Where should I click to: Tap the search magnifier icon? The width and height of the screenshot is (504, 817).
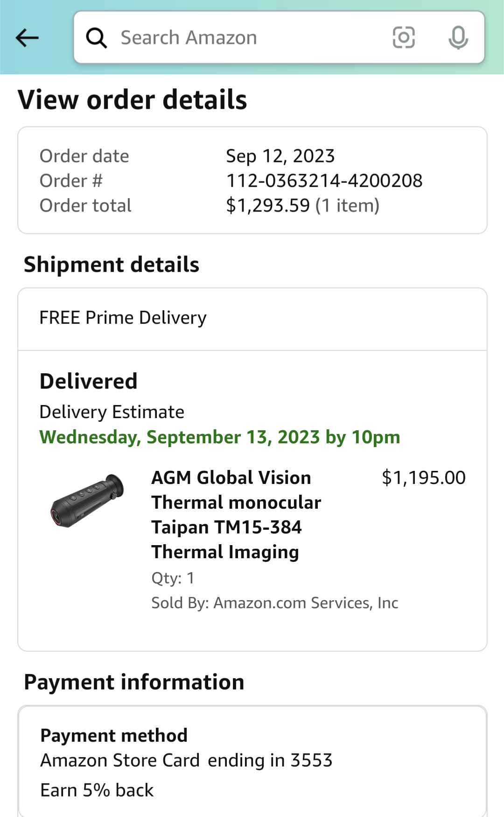point(97,38)
